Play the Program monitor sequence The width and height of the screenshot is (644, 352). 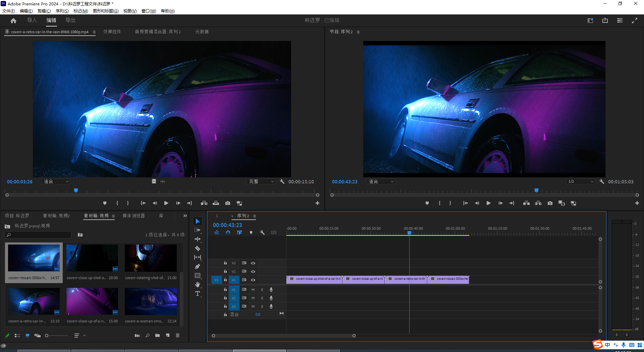coord(488,203)
